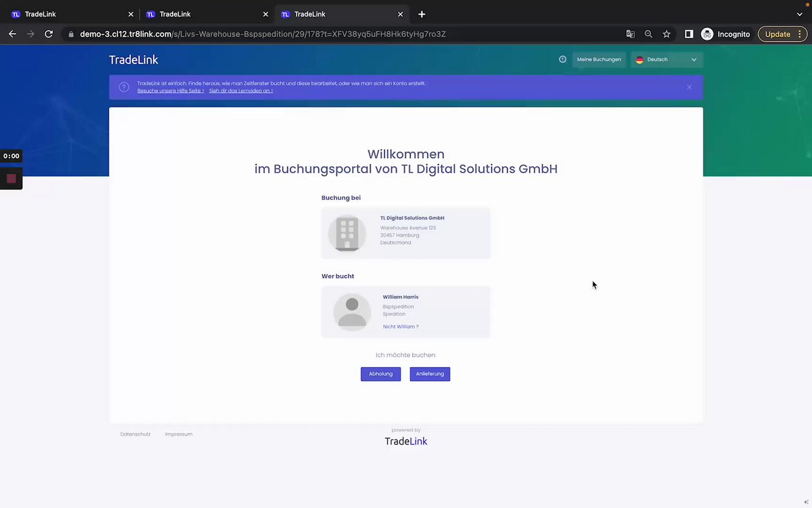Click the 'Warehouse Avenue 123' address line
This screenshot has width=812, height=508.
click(x=408, y=228)
